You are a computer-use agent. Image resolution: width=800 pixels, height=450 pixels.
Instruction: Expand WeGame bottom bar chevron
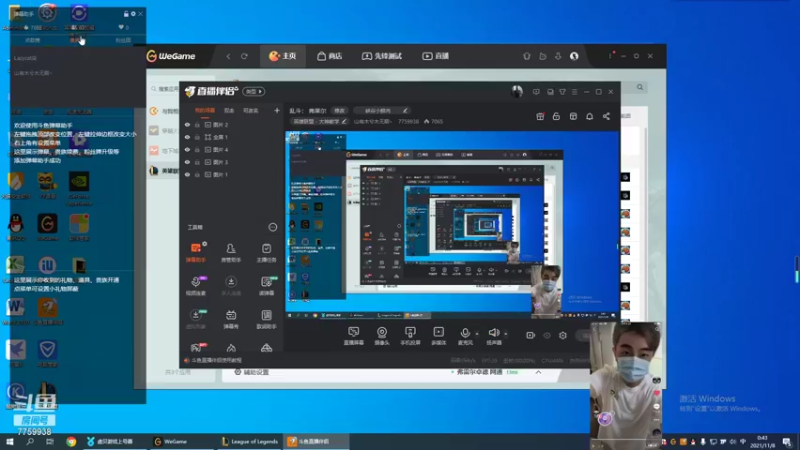538,372
